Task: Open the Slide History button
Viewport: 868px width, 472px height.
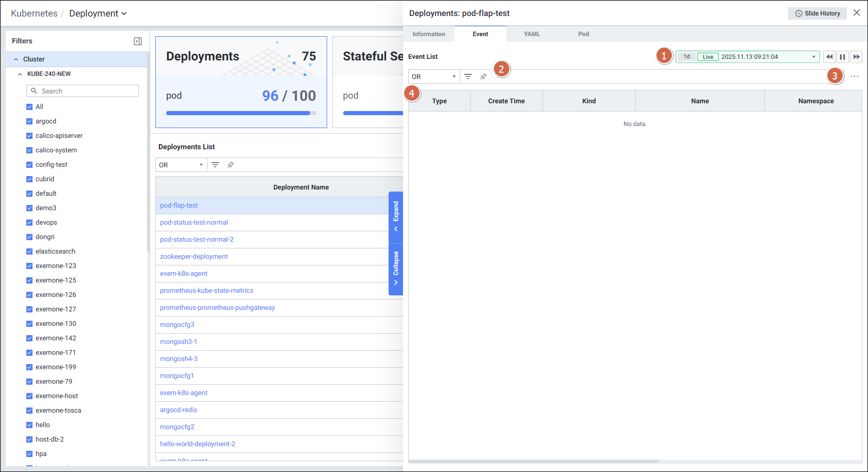Action: (817, 13)
